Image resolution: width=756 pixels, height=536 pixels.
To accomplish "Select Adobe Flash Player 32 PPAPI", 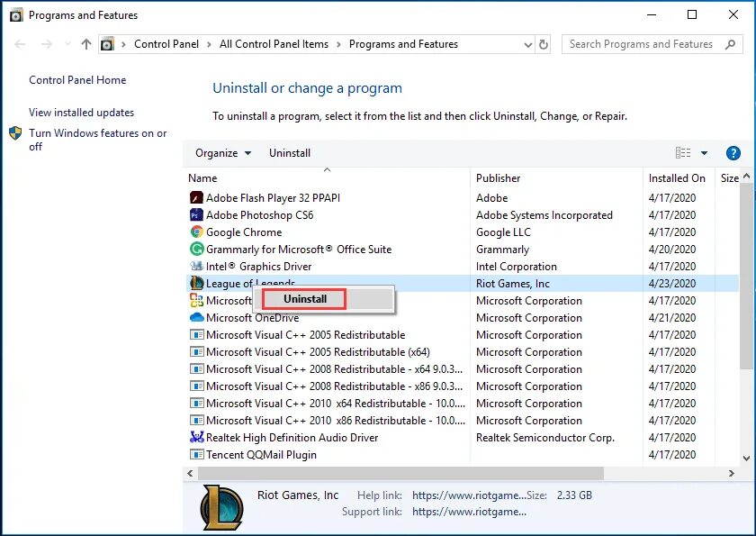I will 273,198.
